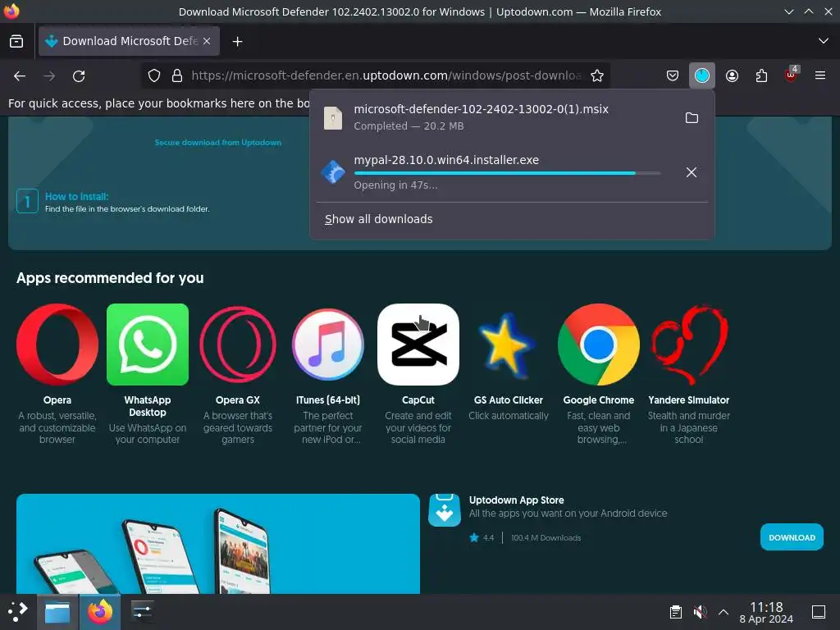Open the iTunes (64-bit) app icon
This screenshot has width=840, height=630.
tap(328, 345)
